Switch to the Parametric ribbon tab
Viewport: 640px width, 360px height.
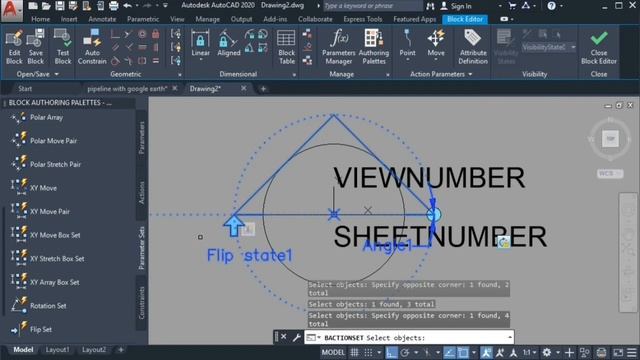pyautogui.click(x=143, y=19)
